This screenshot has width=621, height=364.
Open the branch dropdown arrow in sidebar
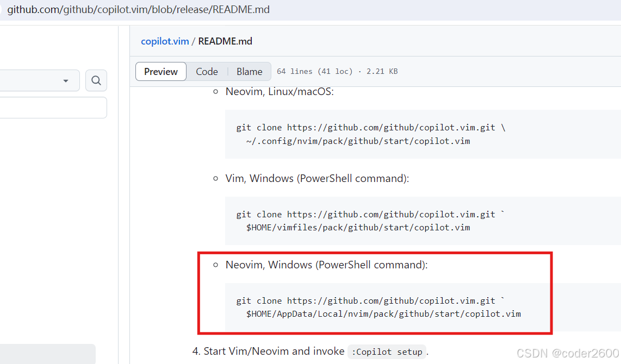coord(66,81)
